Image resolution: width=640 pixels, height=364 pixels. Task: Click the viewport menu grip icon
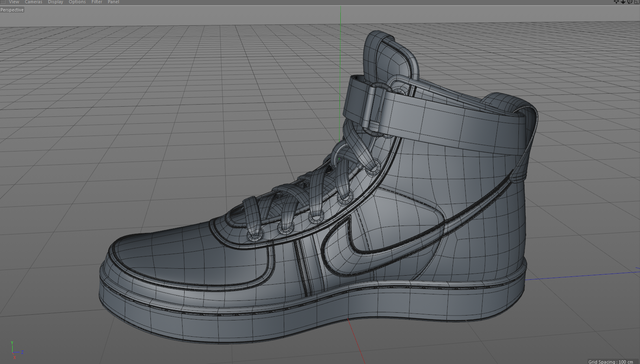(3, 2)
